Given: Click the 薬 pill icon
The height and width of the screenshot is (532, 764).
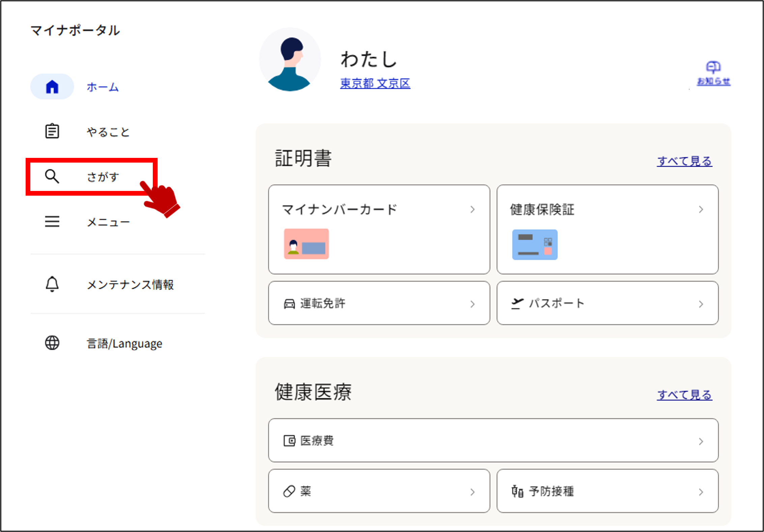Looking at the screenshot, I should 289,491.
